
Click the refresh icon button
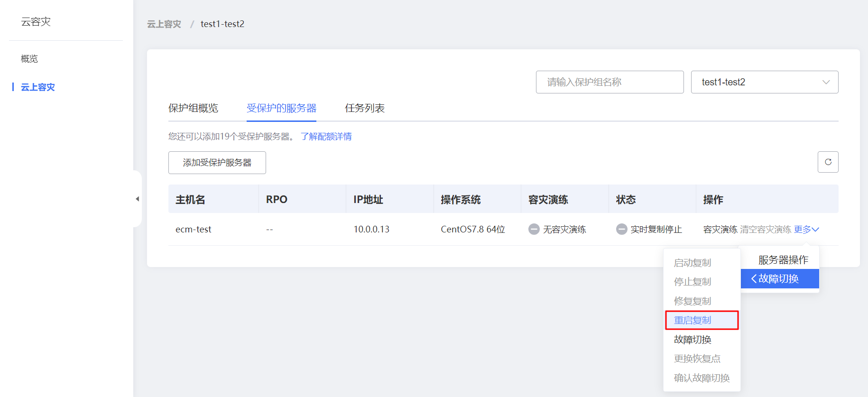pos(828,162)
